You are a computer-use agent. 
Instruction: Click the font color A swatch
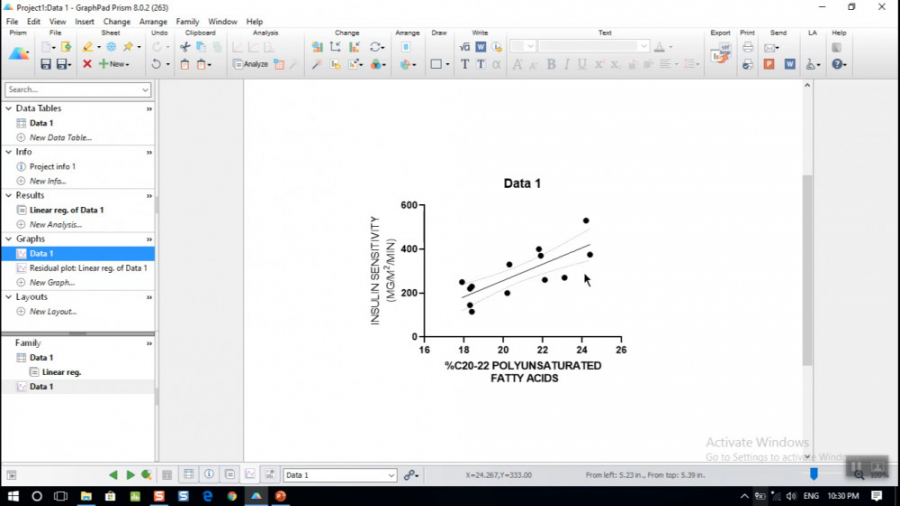660,47
